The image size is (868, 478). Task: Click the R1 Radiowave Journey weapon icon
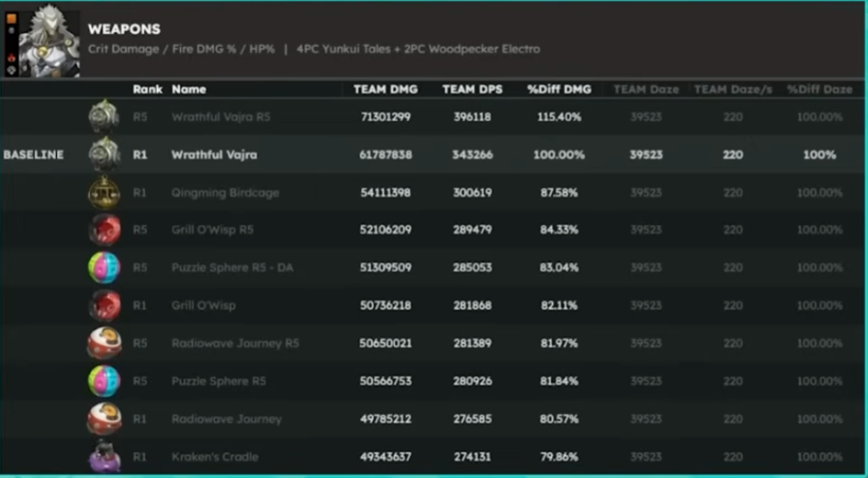click(104, 419)
